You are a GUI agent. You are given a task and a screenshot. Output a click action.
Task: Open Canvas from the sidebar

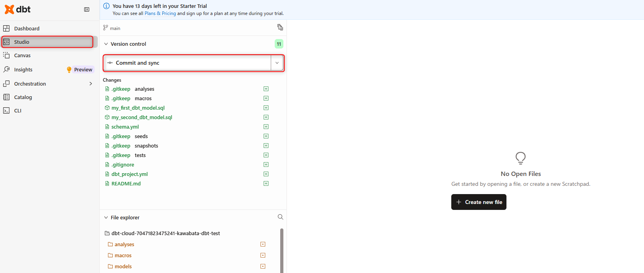(x=49, y=55)
